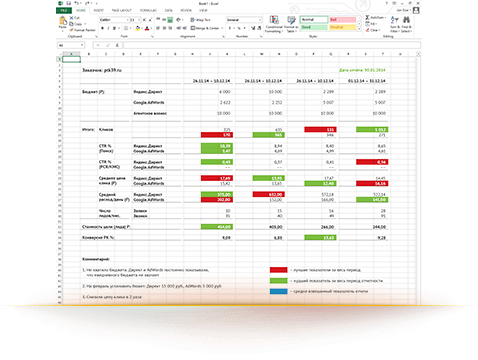Click the Redo arrow in quick access toolbar
Screen dimensions: 478x360
pyautogui.click(x=87, y=3)
